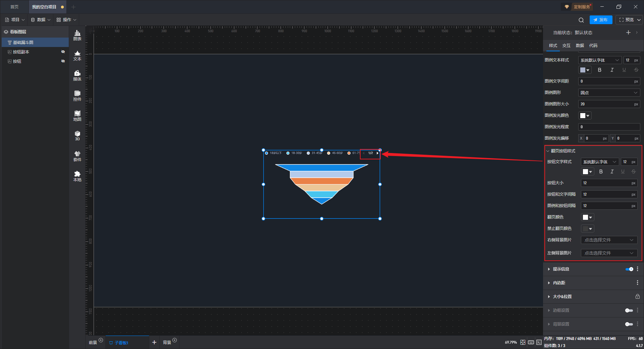Open the 3D component panel
This screenshot has width=644, height=349.
click(77, 136)
